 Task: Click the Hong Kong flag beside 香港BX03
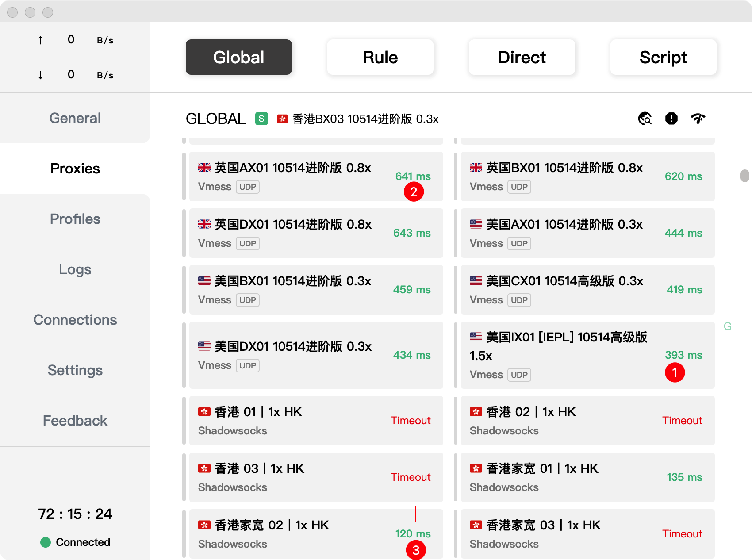282,119
